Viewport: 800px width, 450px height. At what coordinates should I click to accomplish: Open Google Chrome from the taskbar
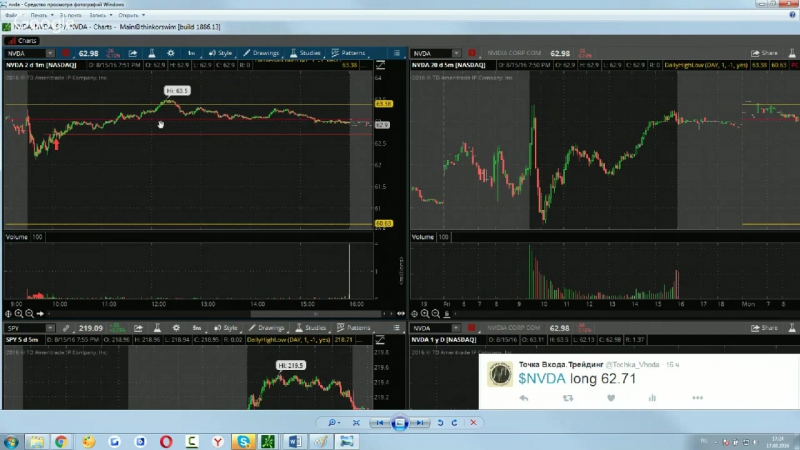coord(61,441)
